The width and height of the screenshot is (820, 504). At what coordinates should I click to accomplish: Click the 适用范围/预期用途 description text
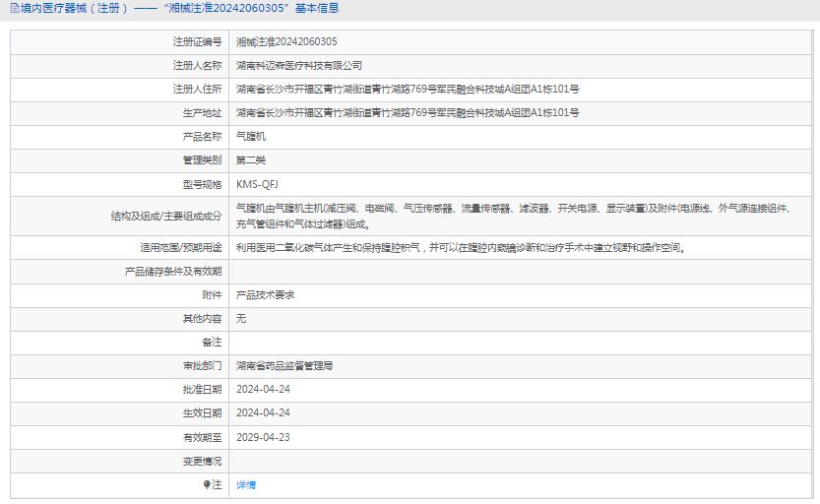pyautogui.click(x=461, y=247)
